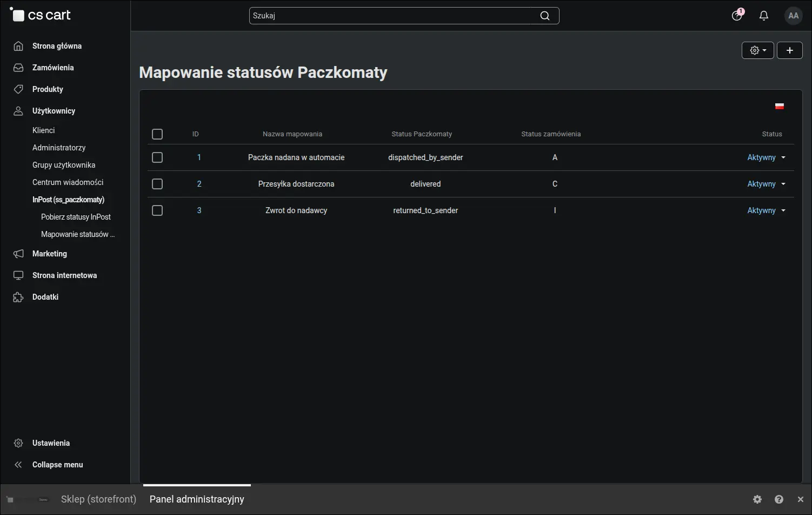Image resolution: width=812 pixels, height=515 pixels.
Task: Go to Grupy użytkownika submenu
Action: pyautogui.click(x=64, y=165)
